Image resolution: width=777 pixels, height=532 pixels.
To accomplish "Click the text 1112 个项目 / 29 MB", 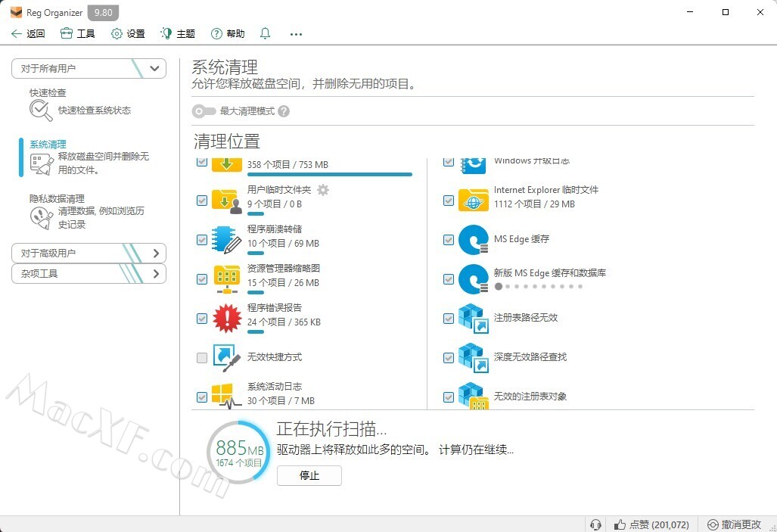I will coord(534,204).
